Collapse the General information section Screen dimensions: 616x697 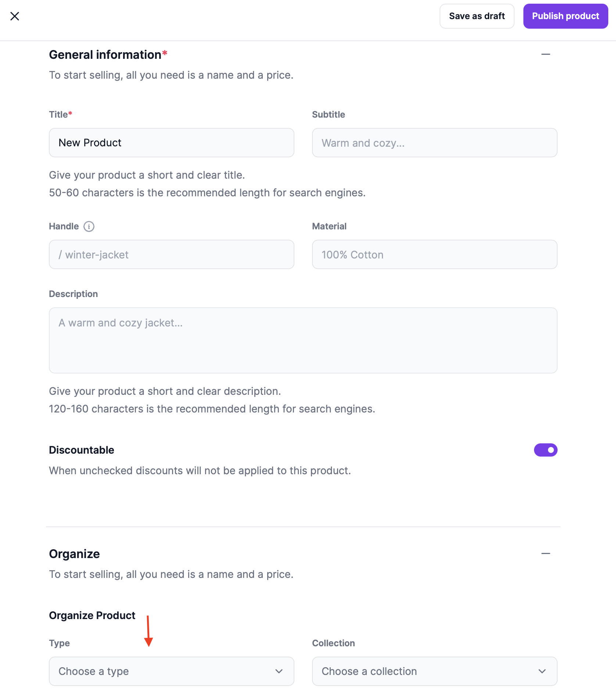click(545, 54)
